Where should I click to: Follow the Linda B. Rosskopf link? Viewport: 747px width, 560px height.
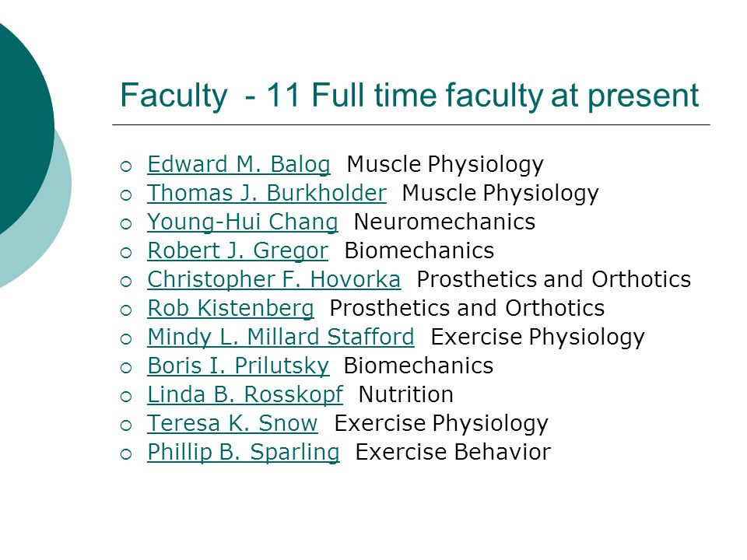click(x=245, y=395)
